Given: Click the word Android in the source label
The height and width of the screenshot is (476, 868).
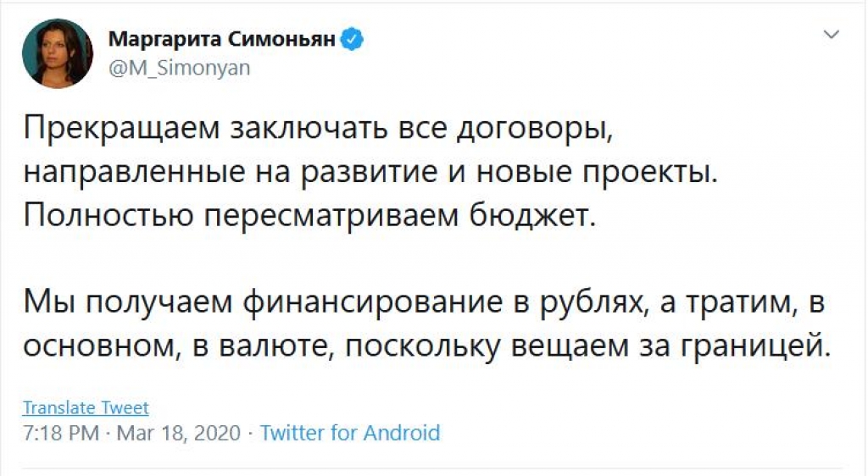Looking at the screenshot, I should (402, 432).
